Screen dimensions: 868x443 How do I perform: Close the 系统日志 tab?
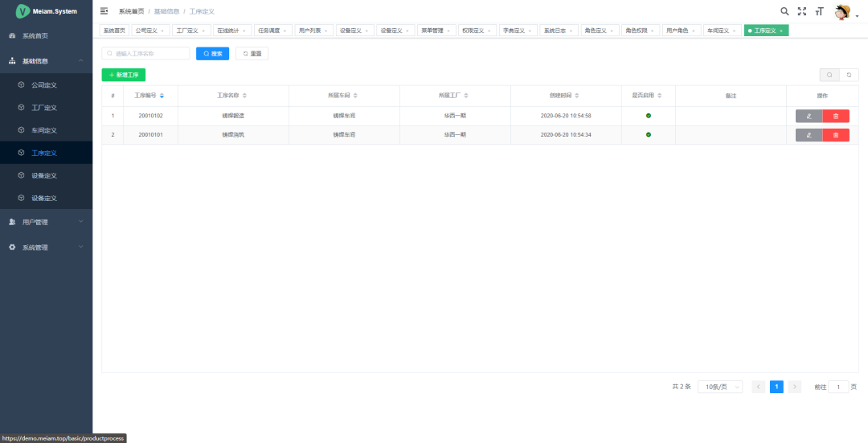click(571, 31)
